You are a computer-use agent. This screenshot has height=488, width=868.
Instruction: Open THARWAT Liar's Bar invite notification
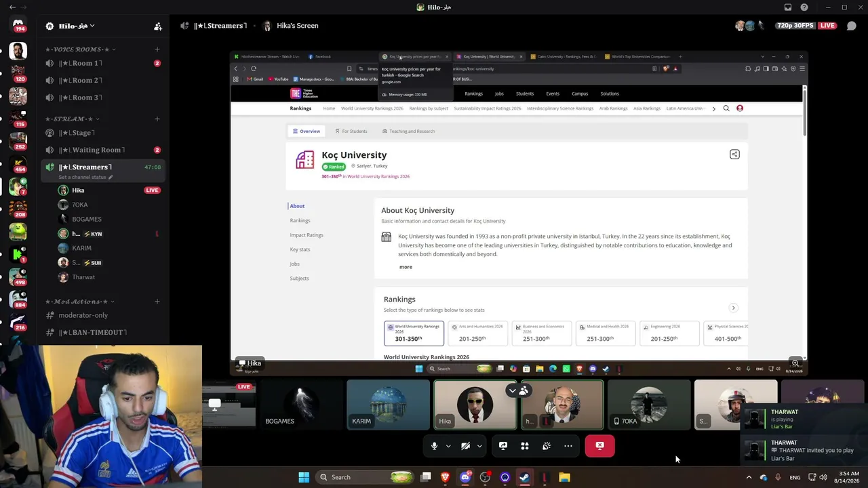click(x=804, y=450)
